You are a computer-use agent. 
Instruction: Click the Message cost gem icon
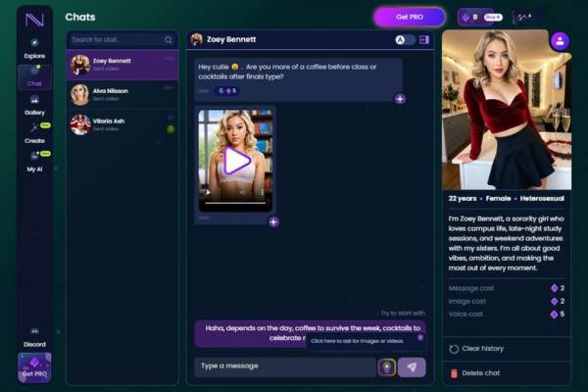554,288
